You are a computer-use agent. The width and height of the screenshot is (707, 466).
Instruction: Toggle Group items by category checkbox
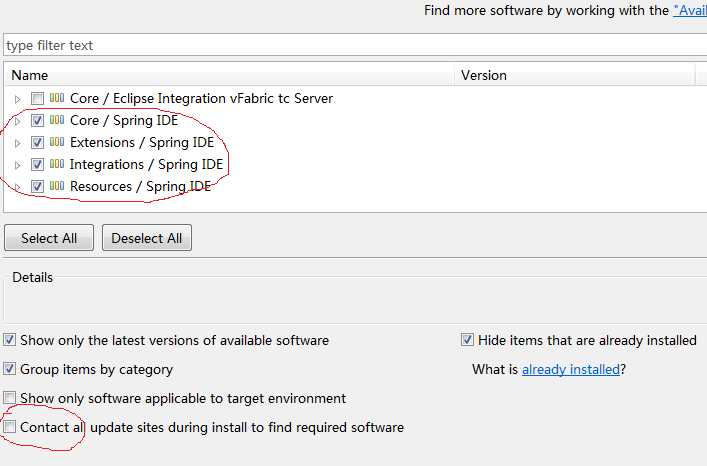pyautogui.click(x=9, y=369)
